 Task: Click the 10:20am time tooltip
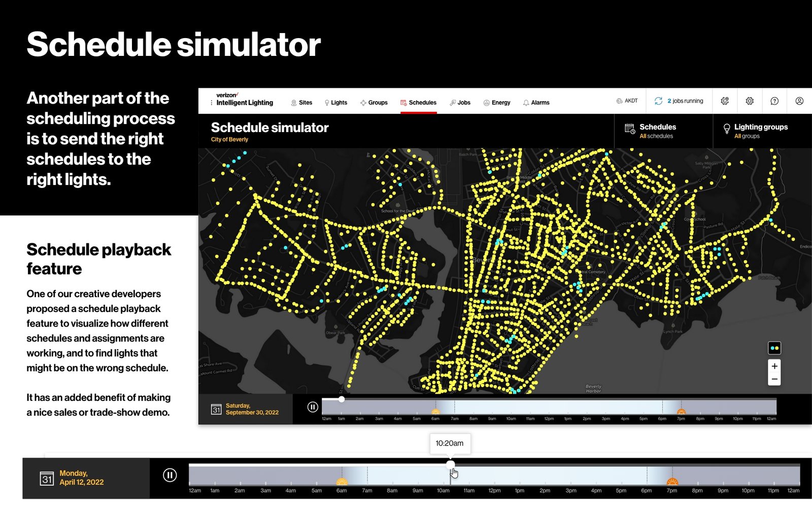tap(450, 443)
